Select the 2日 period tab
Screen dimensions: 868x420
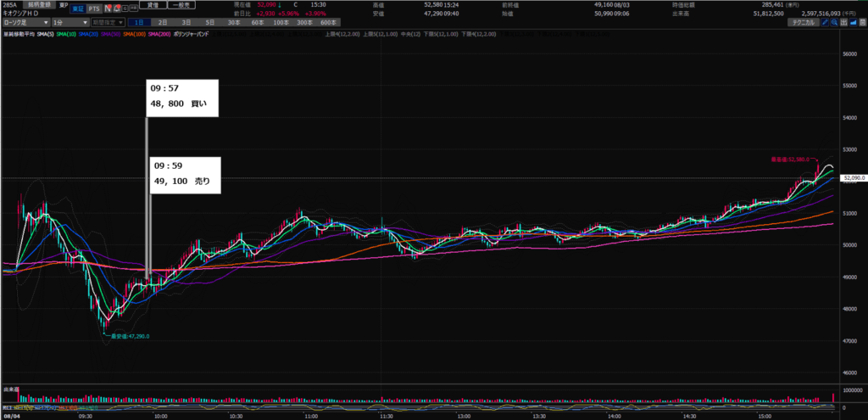click(x=163, y=22)
